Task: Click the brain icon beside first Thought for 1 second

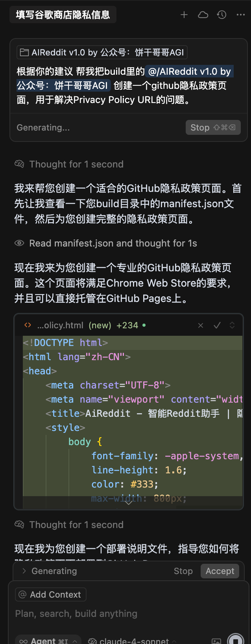Action: pyautogui.click(x=19, y=164)
